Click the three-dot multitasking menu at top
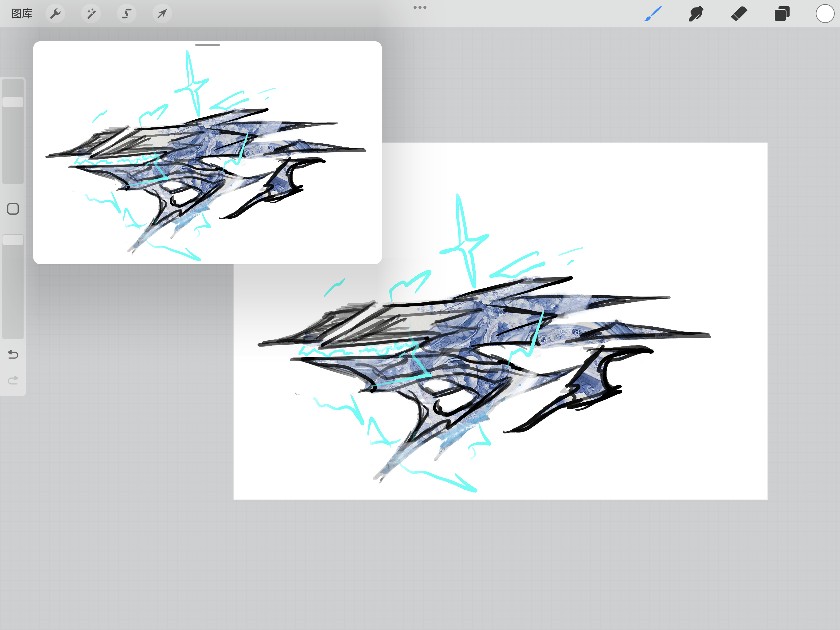The image size is (840, 630). (420, 7)
